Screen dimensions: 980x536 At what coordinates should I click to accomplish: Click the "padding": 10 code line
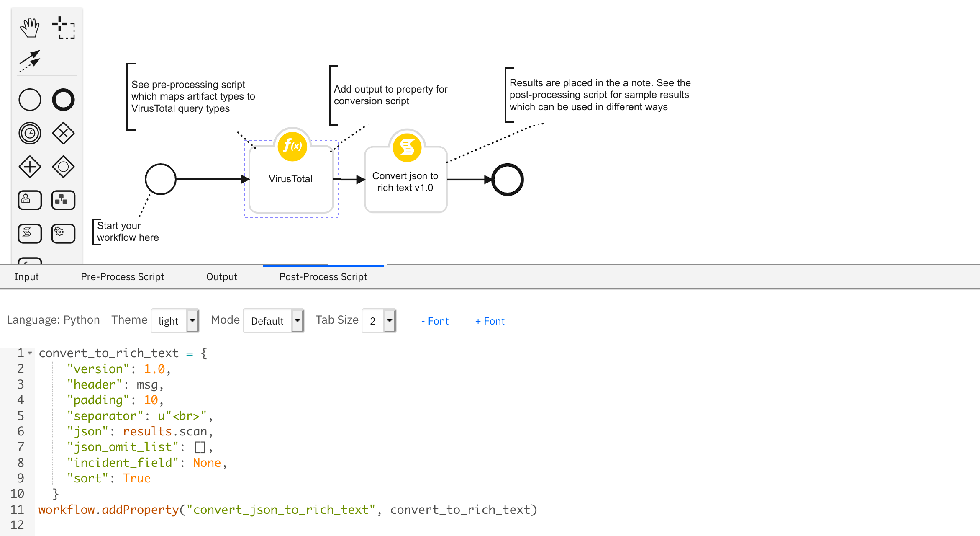coord(115,400)
